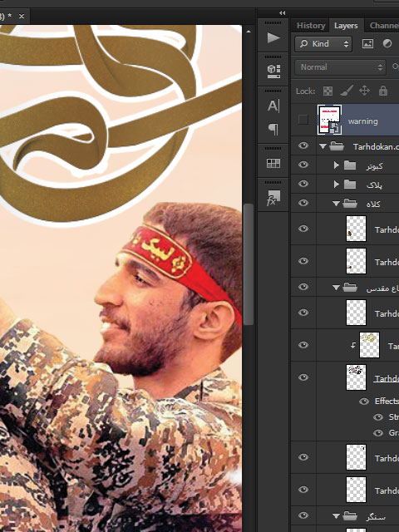The image size is (399, 532).
Task: Open the Swatches grid panel icon
Action: [273, 163]
